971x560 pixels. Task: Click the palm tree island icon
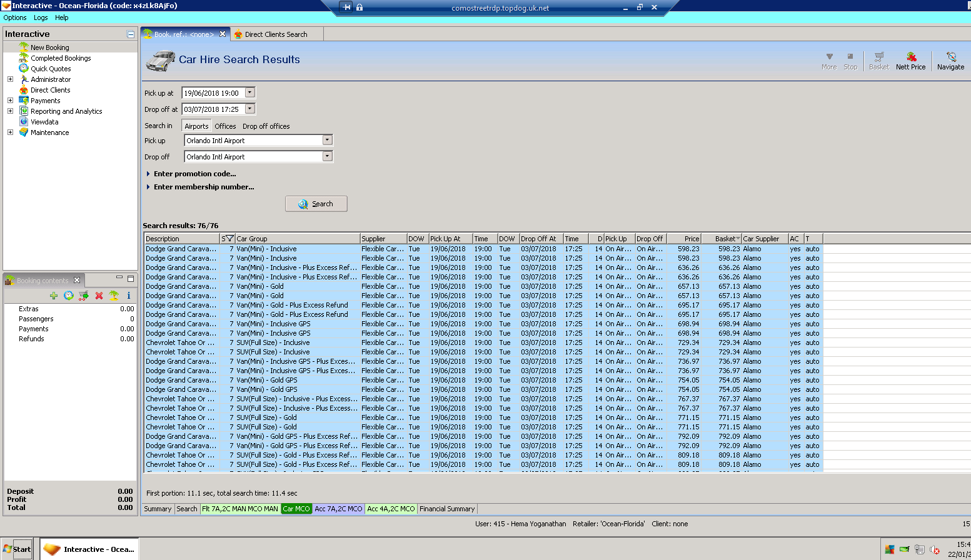[x=114, y=296]
